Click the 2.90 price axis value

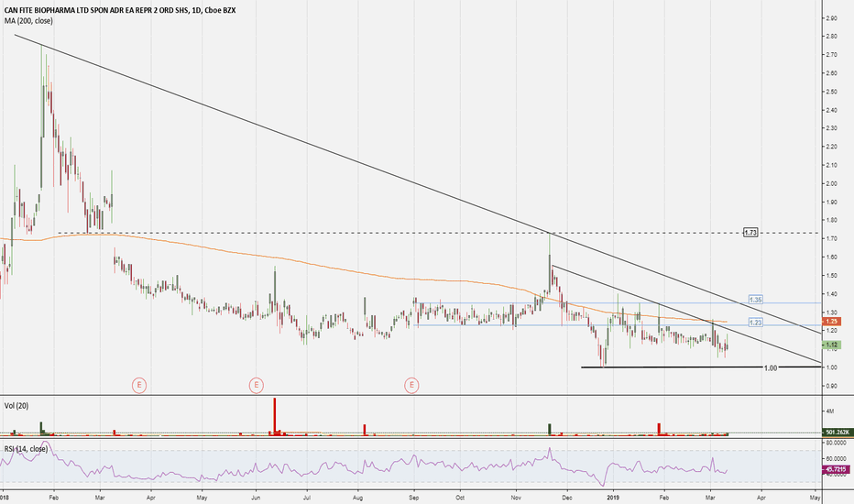click(x=832, y=18)
